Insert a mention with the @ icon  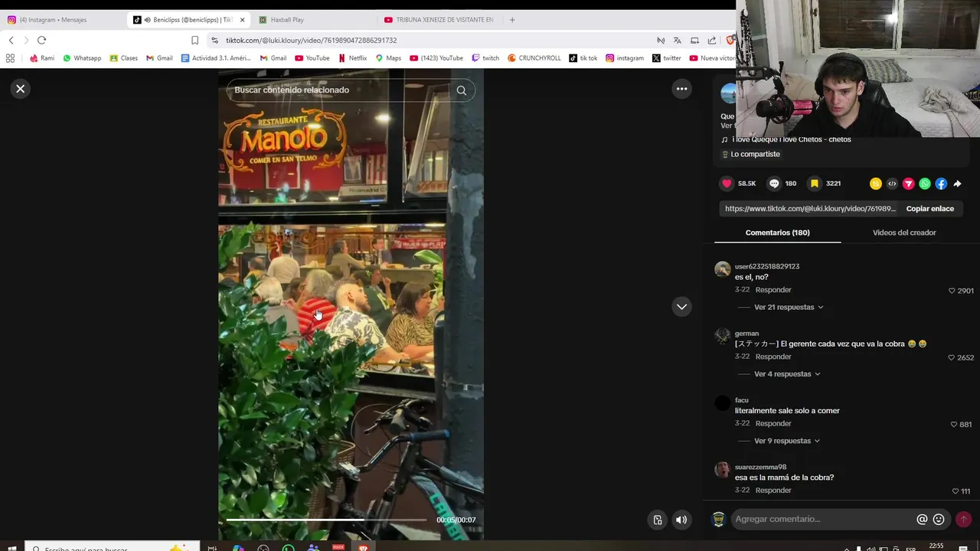tap(922, 520)
